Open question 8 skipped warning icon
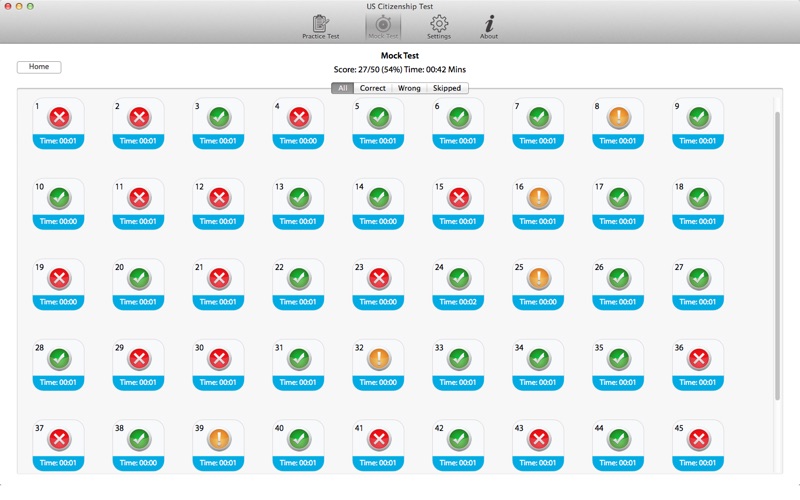 (x=619, y=117)
